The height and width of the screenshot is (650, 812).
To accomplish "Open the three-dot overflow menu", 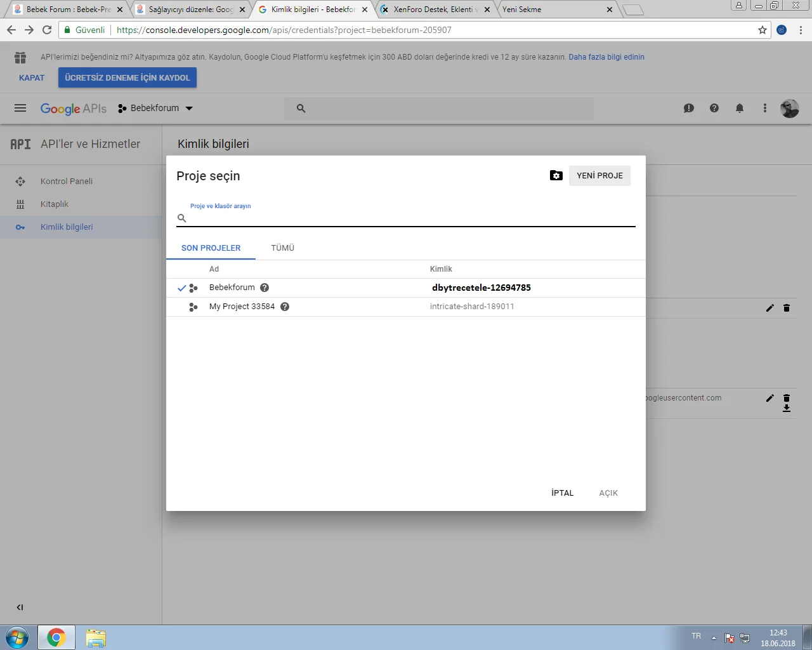I will (x=764, y=108).
